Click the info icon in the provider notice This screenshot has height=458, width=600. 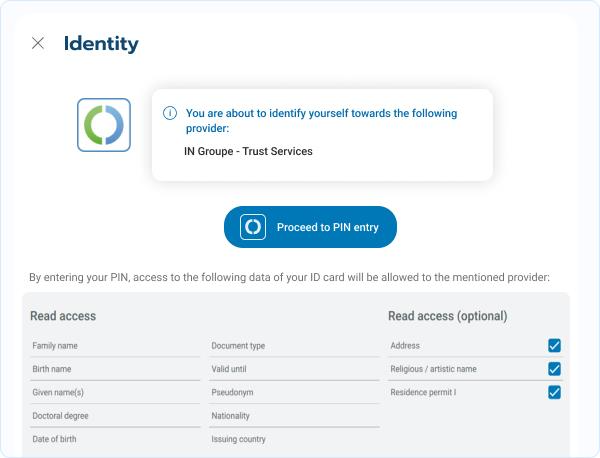[170, 114]
